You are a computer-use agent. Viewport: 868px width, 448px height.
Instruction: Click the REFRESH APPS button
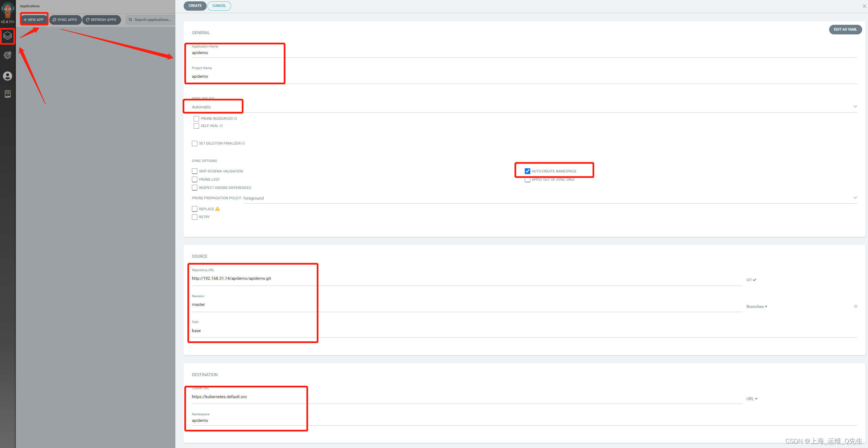[x=100, y=19]
